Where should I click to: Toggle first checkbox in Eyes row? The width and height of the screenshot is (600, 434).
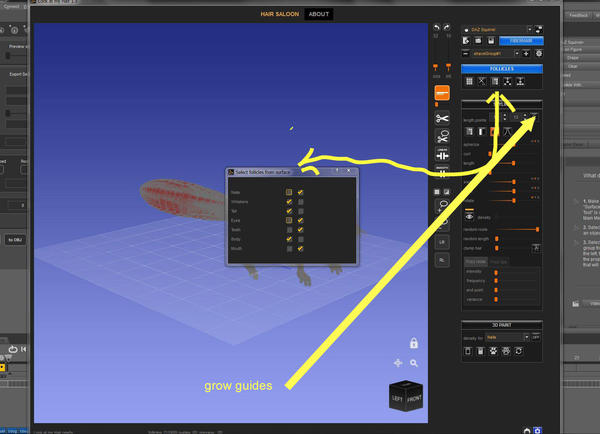(x=289, y=220)
